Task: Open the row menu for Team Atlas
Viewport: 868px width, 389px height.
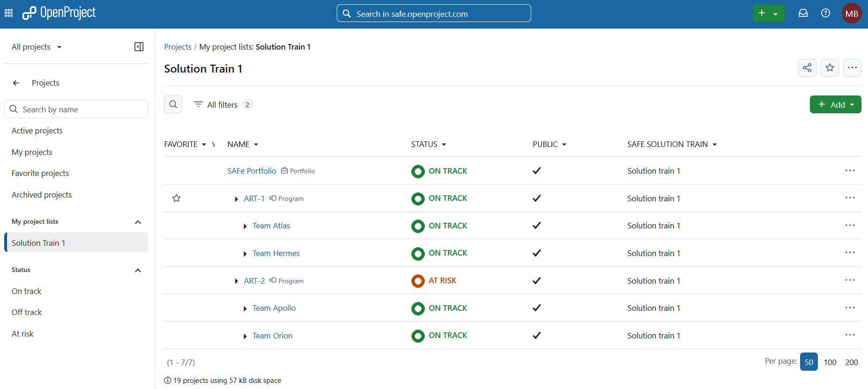Action: point(850,225)
